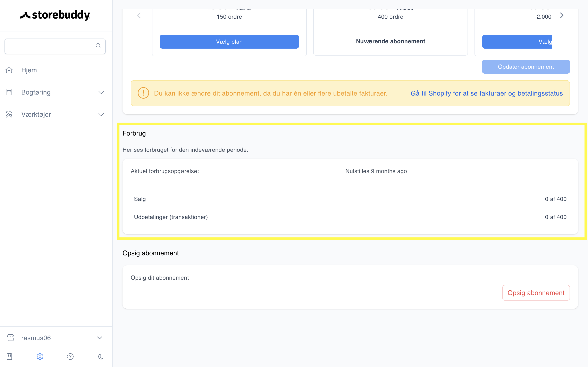Screen dimensions: 588x367
Task: Open the rasmus06 store selector
Action: (x=55, y=338)
